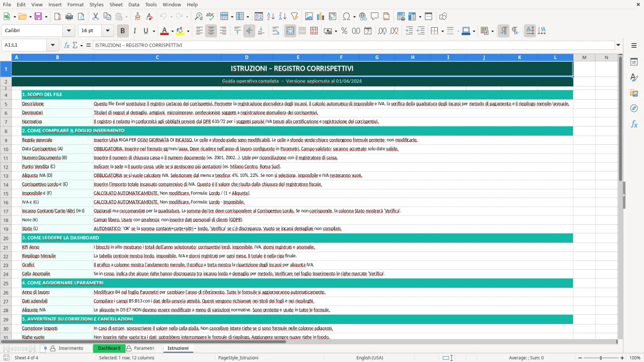Image resolution: width=644 pixels, height=362 pixels.
Task: Click the Format as Percent icon
Action: pyautogui.click(x=344, y=31)
